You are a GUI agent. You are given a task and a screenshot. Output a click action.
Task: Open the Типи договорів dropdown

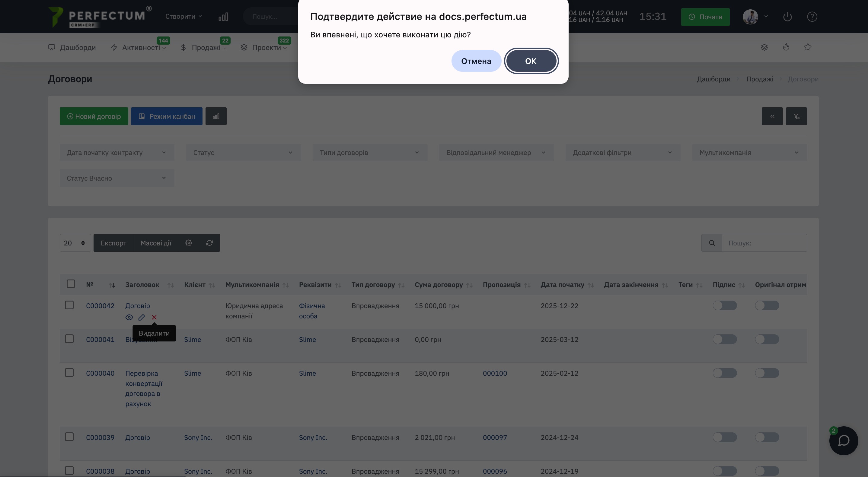(370, 153)
